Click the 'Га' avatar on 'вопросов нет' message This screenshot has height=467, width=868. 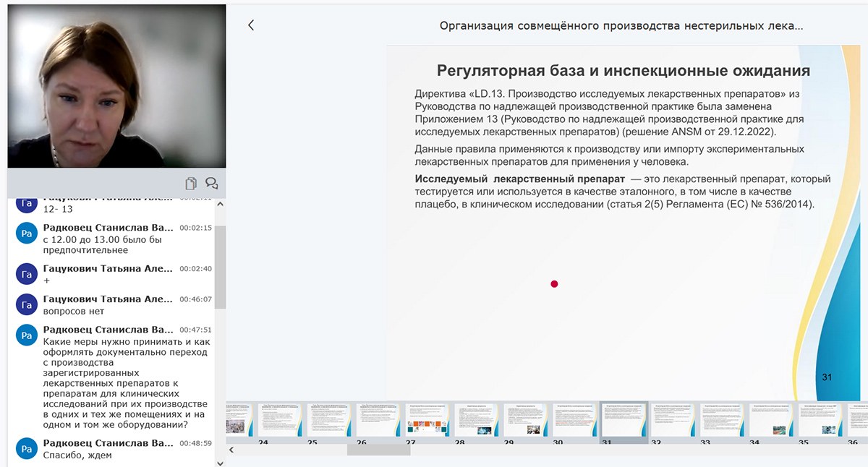[26, 305]
